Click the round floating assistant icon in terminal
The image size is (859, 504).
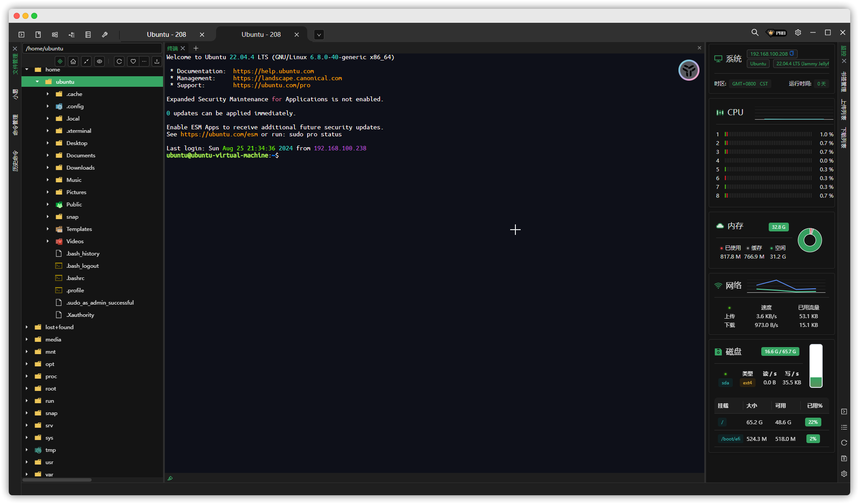coord(689,70)
